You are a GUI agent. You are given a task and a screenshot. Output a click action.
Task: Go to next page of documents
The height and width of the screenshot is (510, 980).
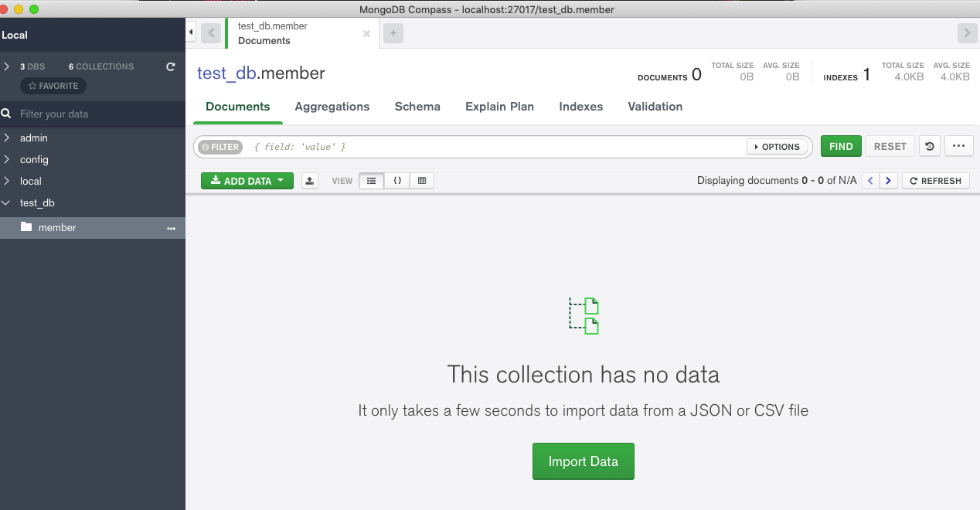[889, 181]
